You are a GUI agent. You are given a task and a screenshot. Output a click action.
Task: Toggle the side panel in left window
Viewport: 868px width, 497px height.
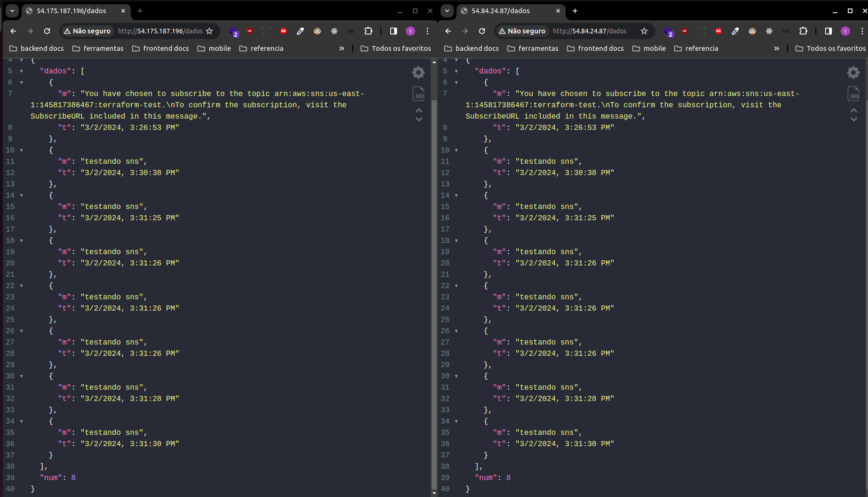[394, 31]
